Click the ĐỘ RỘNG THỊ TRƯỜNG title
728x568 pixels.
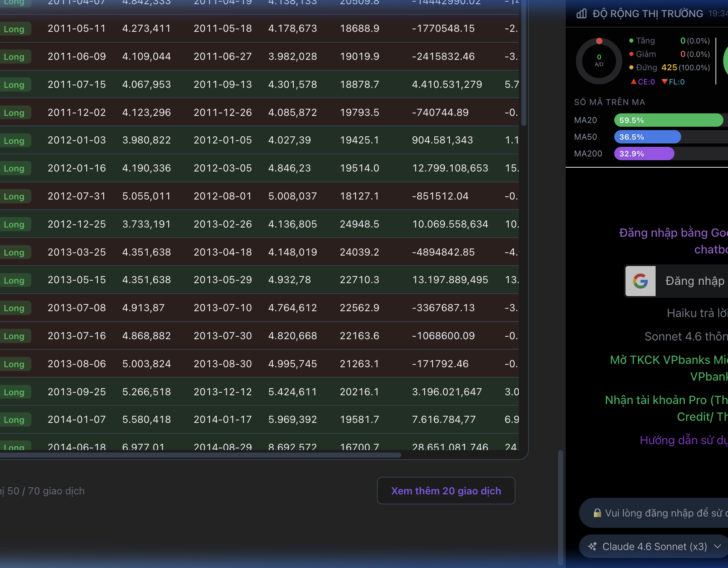[x=648, y=14]
